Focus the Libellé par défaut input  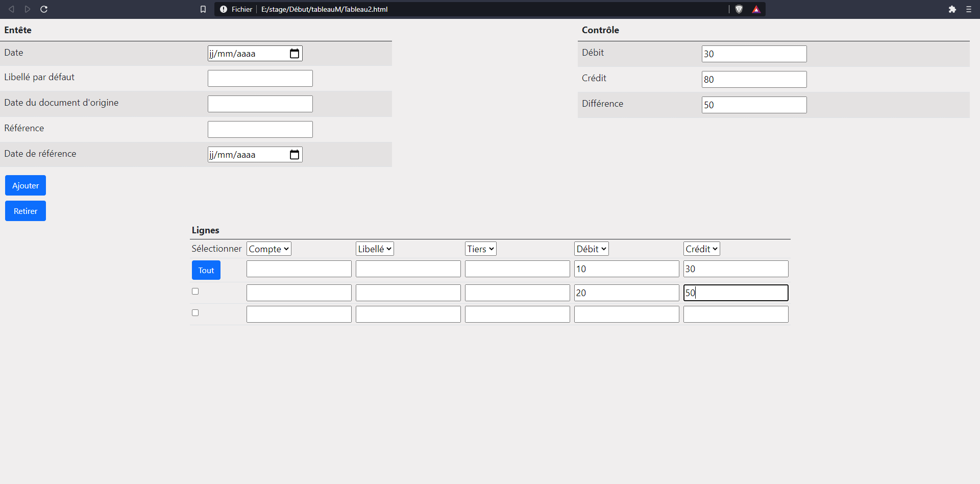pyautogui.click(x=260, y=79)
